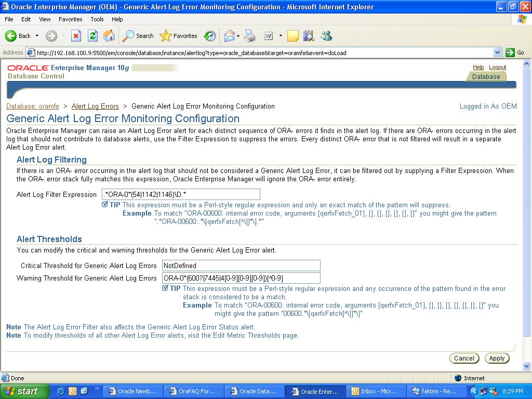Click the Stop loading icon
The image size is (532, 399).
76,36
